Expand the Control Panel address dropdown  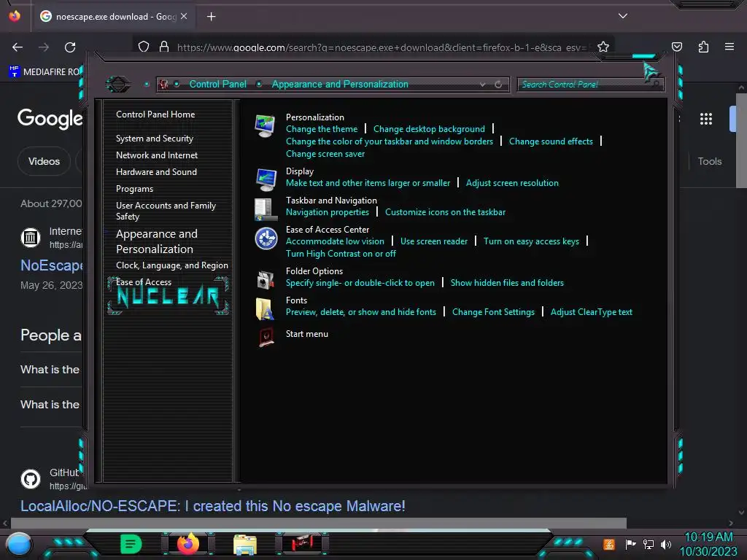pos(483,85)
